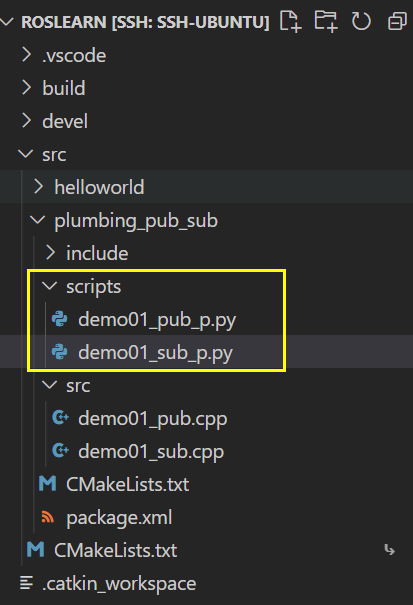The width and height of the screenshot is (413, 605).
Task: Expand the include folder chevron
Action: coord(50,253)
